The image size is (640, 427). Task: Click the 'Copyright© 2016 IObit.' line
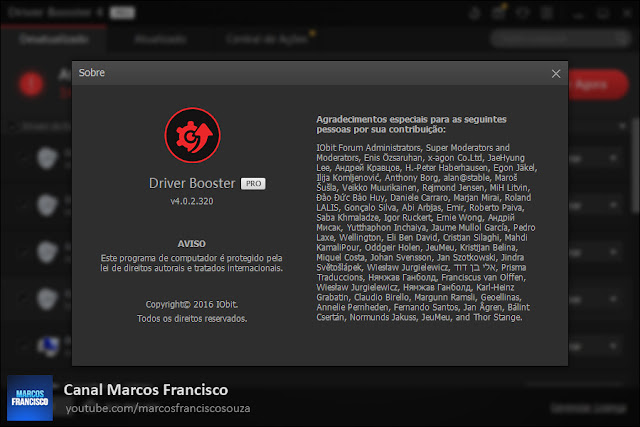click(192, 305)
